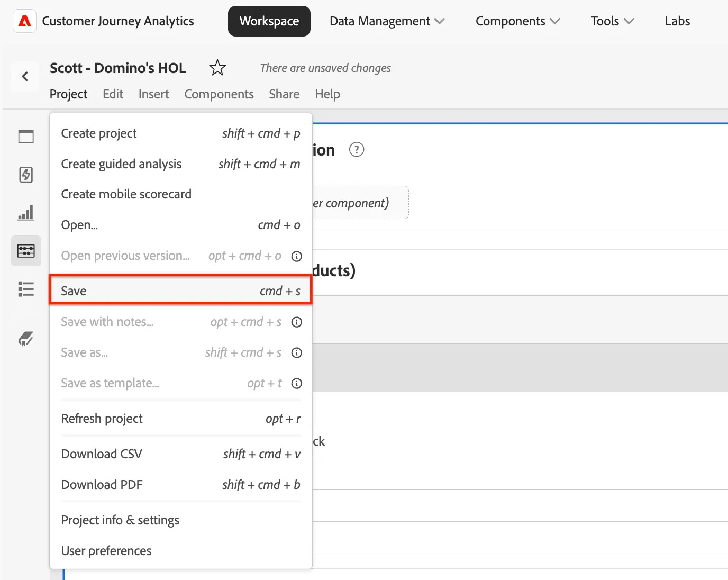The image size is (728, 580).
Task: Click Save in the Project menu
Action: [x=181, y=291]
